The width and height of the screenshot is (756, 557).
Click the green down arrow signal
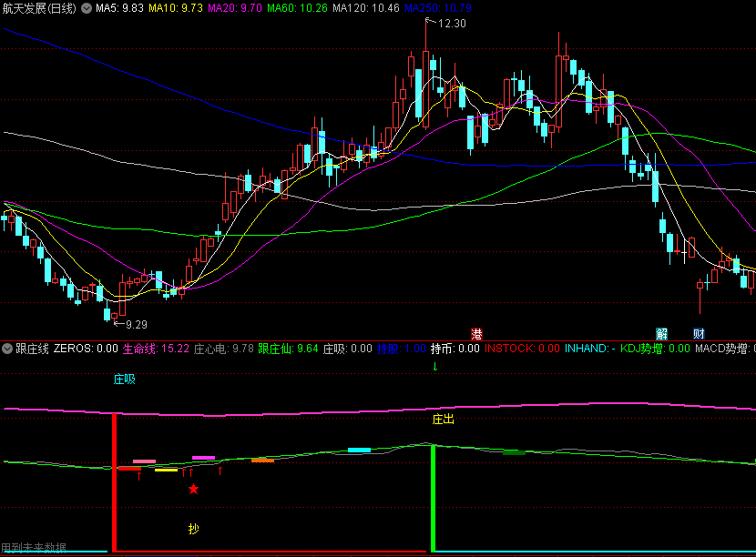pos(435,367)
